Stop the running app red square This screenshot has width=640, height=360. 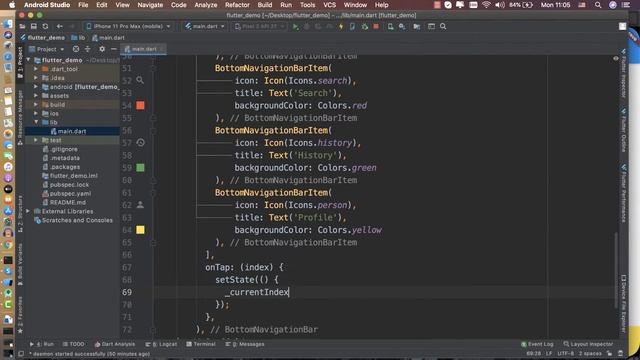[376, 27]
